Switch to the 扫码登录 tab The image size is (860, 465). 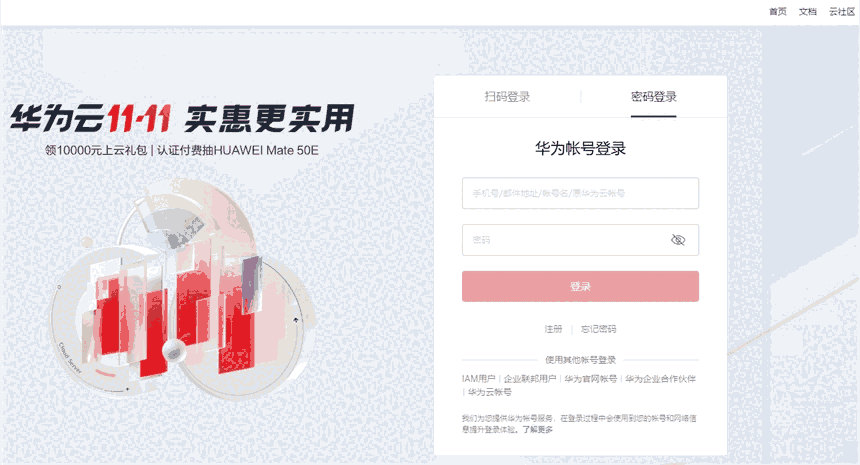[x=507, y=97]
